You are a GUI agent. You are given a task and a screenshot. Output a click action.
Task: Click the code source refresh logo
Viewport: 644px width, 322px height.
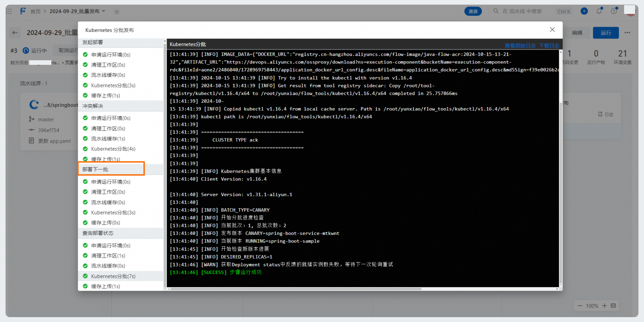[34, 104]
